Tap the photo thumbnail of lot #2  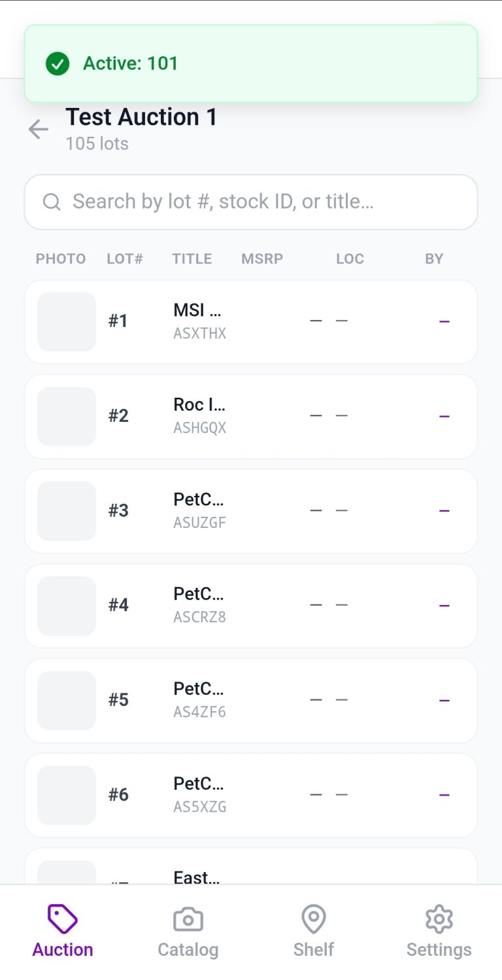[66, 416]
